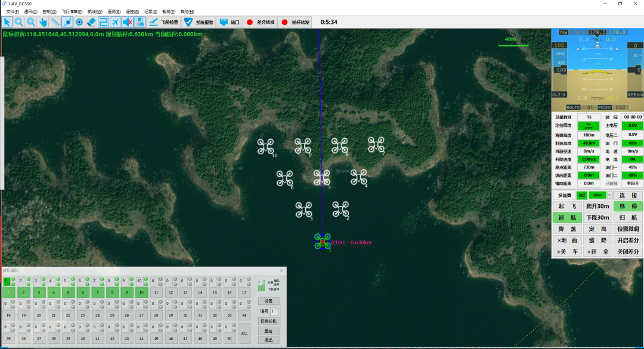The height and width of the screenshot is (349, 644).
Task: Click the 编号 number input field
Action: tap(274, 311)
